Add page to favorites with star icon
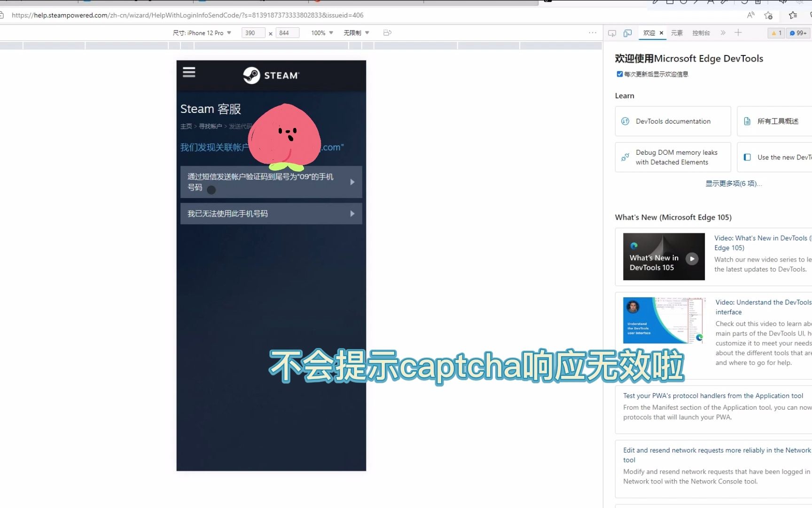Viewport: 812px width, 508px height. coord(769,15)
